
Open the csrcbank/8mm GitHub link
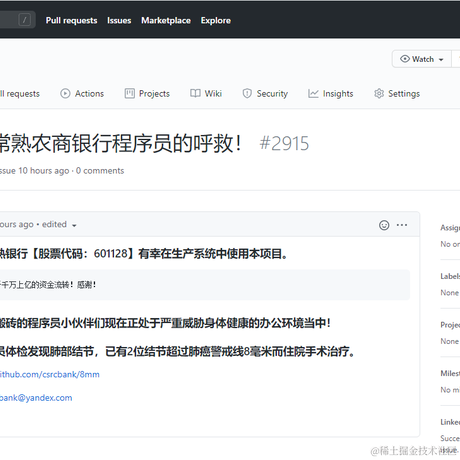click(50, 374)
